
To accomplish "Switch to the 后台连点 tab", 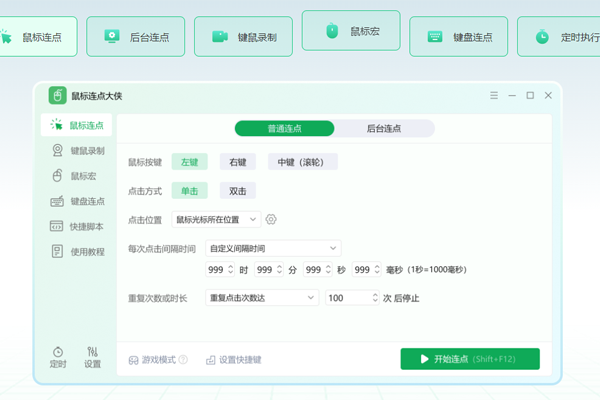I will 384,128.
